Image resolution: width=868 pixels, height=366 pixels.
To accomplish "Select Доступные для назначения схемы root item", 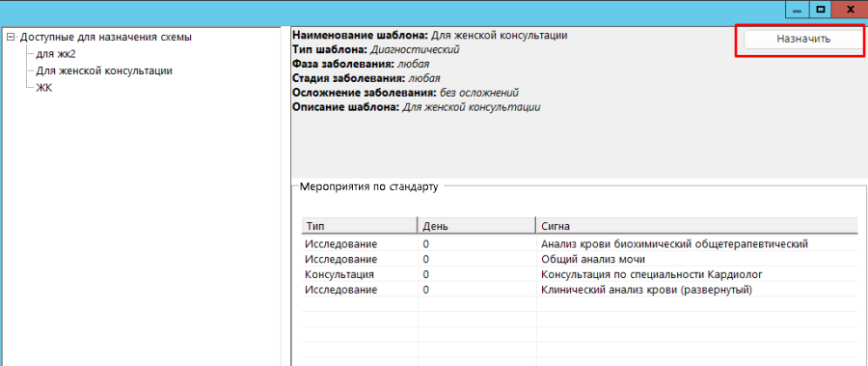I will (x=106, y=37).
